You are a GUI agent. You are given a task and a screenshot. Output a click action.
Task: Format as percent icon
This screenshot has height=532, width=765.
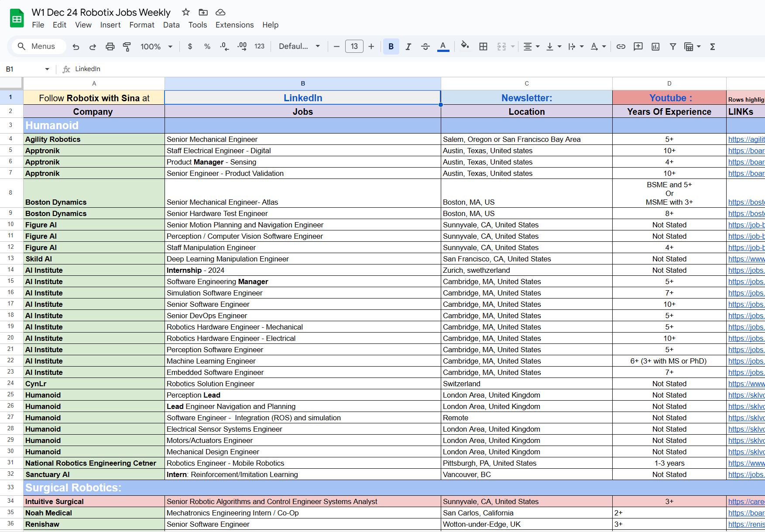coord(207,46)
